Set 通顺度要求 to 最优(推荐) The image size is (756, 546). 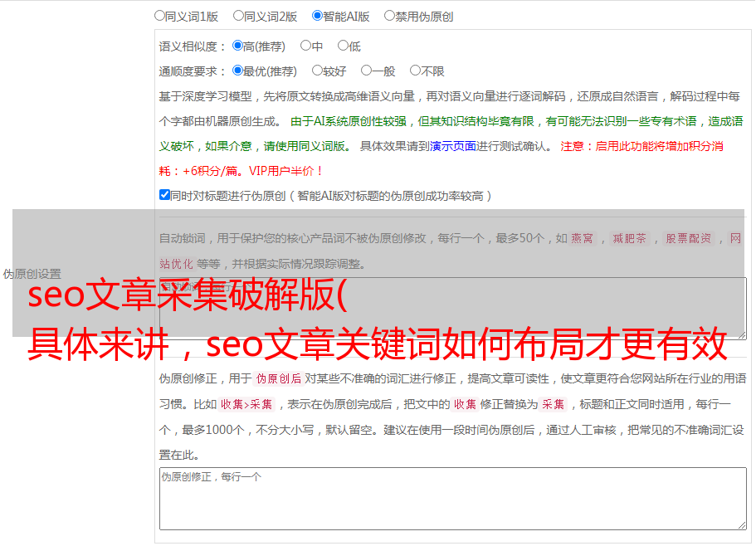click(x=237, y=71)
